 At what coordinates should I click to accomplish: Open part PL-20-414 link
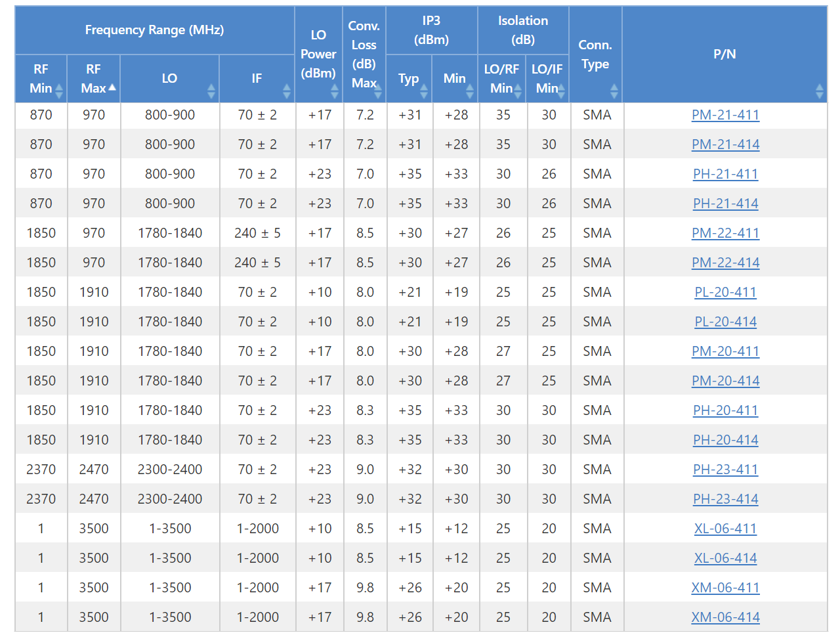(725, 322)
